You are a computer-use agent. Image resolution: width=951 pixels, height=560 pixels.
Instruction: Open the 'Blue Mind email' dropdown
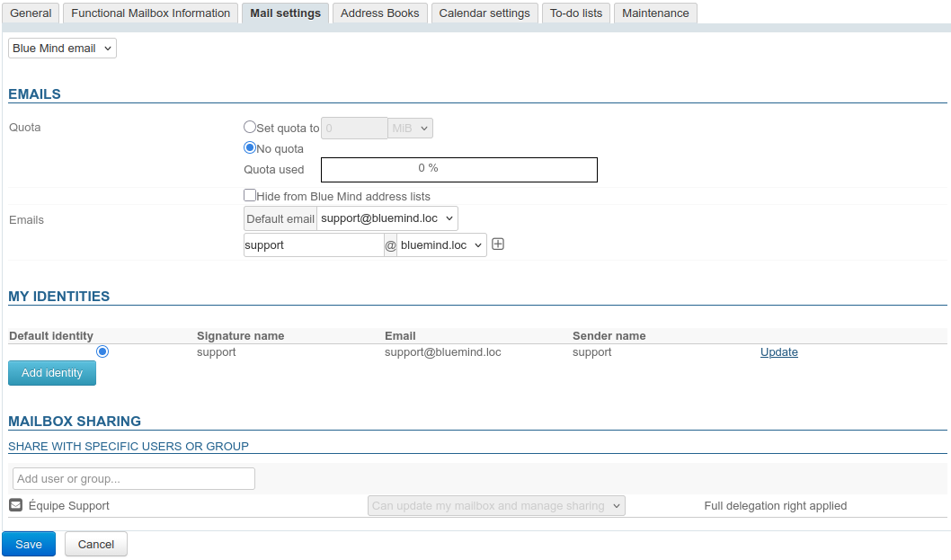(62, 48)
